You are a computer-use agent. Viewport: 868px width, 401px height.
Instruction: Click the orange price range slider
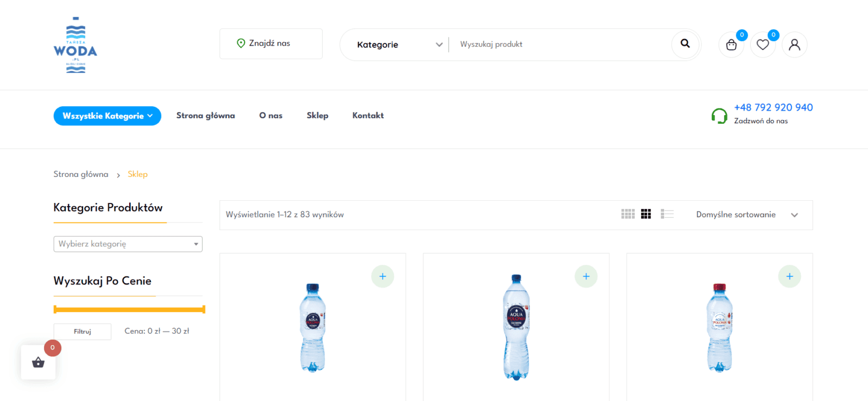pyautogui.click(x=129, y=310)
